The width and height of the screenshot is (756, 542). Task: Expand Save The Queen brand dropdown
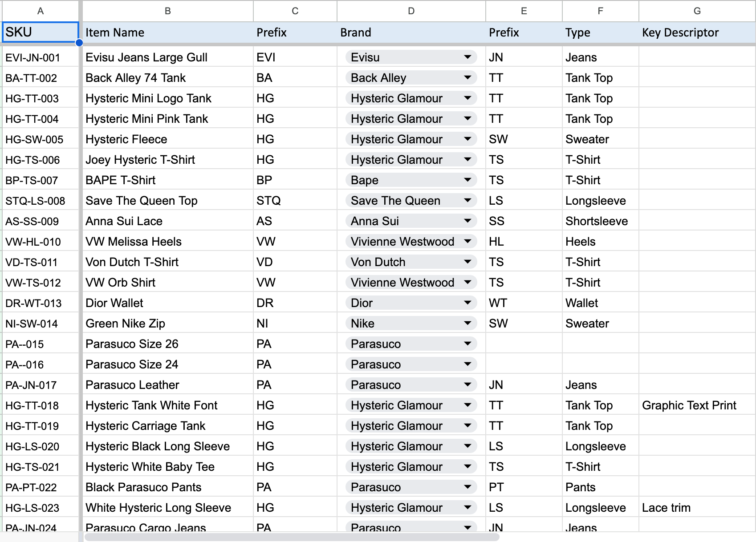click(467, 200)
